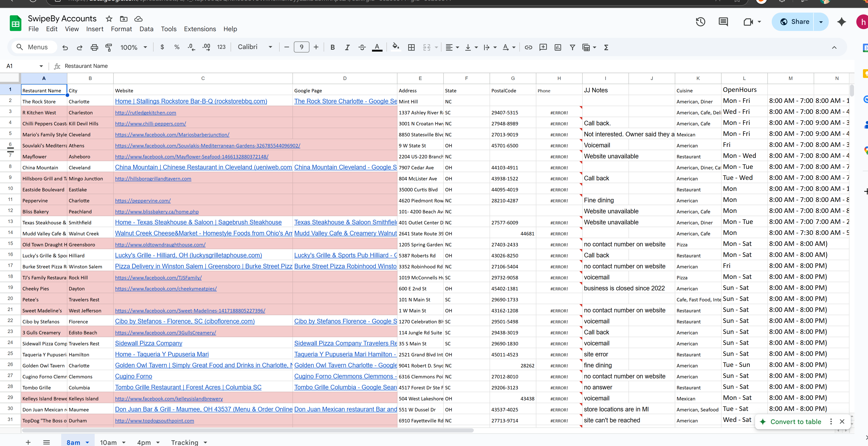The height and width of the screenshot is (446, 868).
Task: Click the font size field
Action: click(x=302, y=47)
